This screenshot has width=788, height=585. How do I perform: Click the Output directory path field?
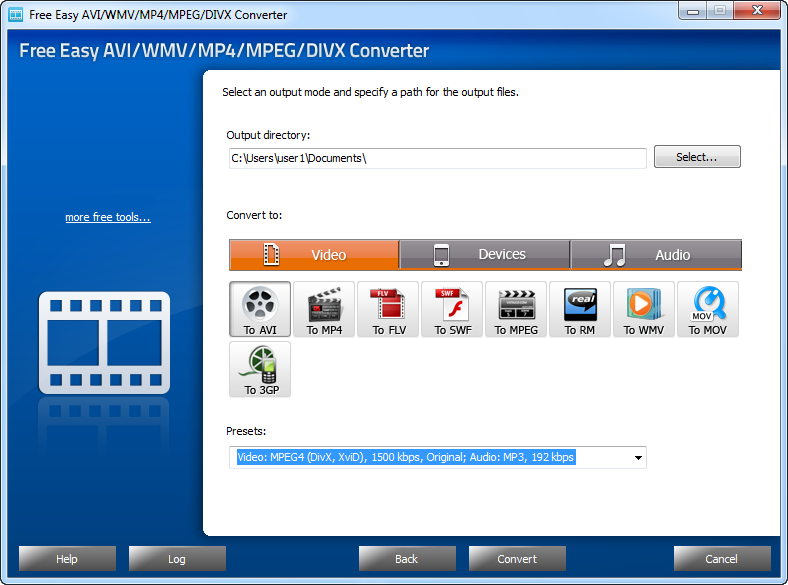[x=438, y=158]
